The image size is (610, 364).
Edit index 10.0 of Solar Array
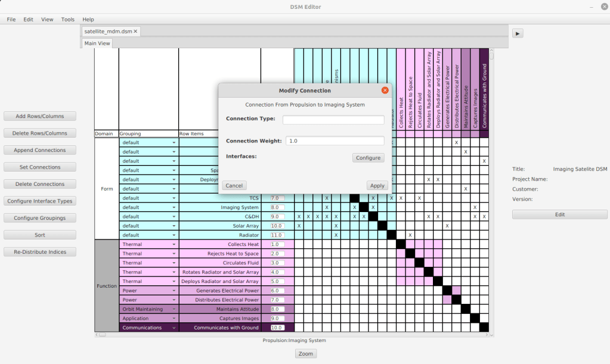point(277,226)
